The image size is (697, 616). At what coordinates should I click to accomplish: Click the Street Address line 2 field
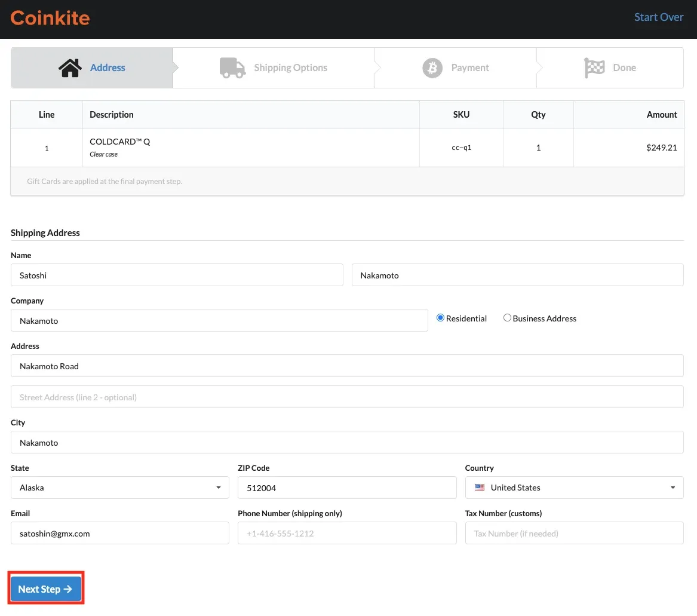(x=347, y=397)
